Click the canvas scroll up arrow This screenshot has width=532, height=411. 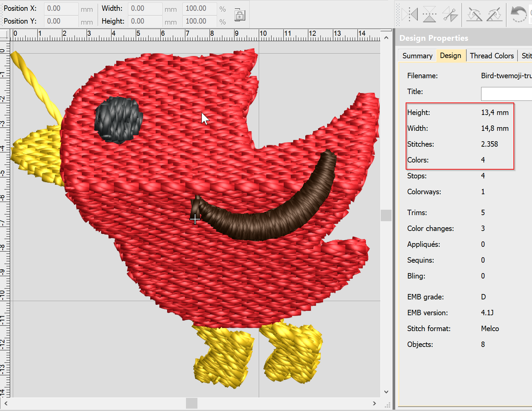click(x=386, y=38)
